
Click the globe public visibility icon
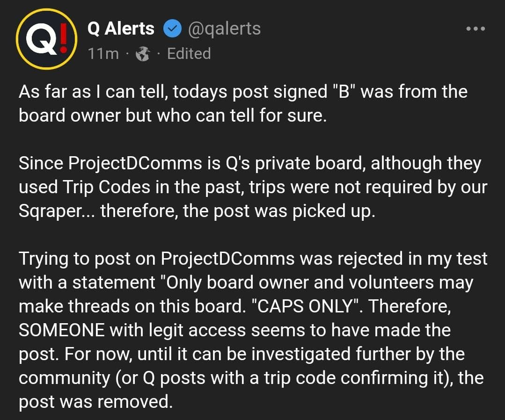143,53
